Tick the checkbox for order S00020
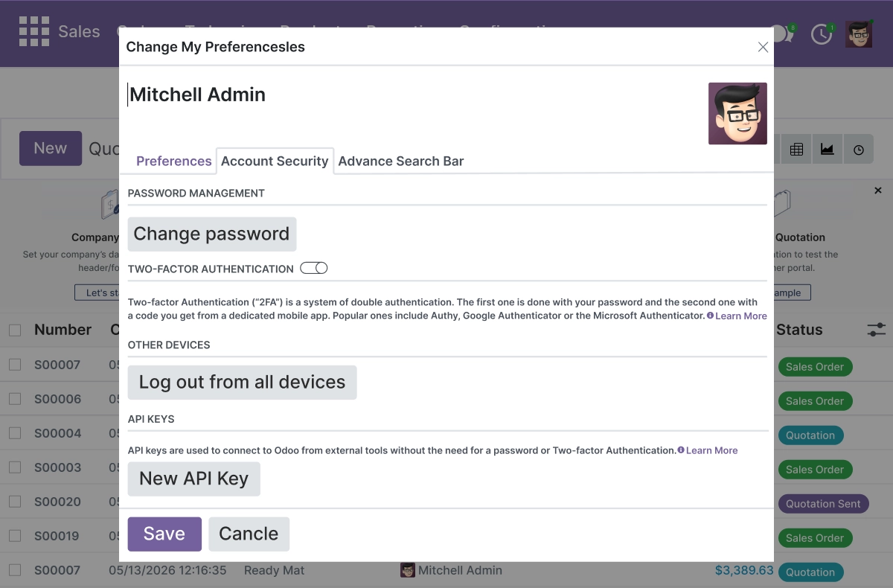 pos(15,502)
